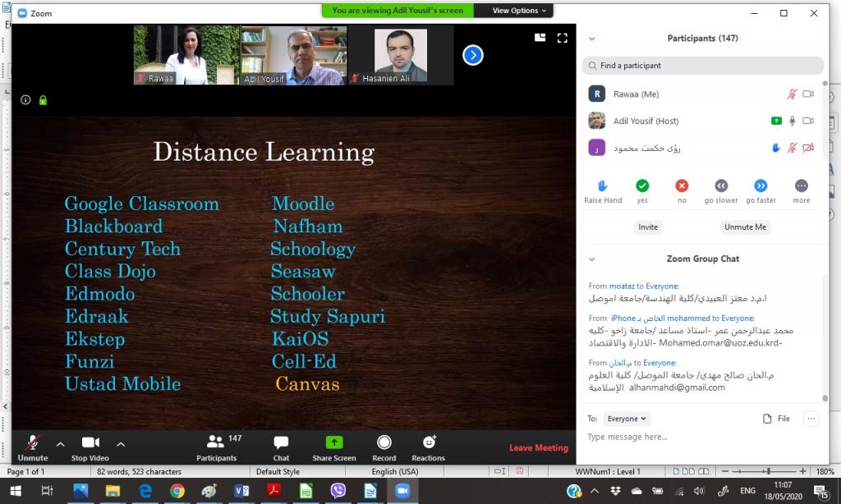Toggle Unmute microphone in meeting toolbar
Screen dimensions: 841x504
[x=33, y=443]
